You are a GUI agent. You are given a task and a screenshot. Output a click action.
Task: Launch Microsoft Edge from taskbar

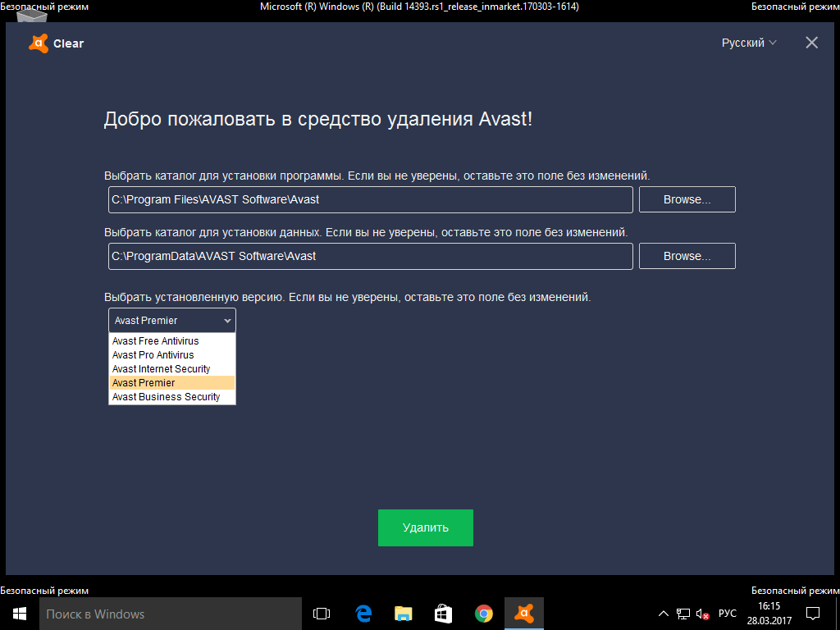pos(363,614)
